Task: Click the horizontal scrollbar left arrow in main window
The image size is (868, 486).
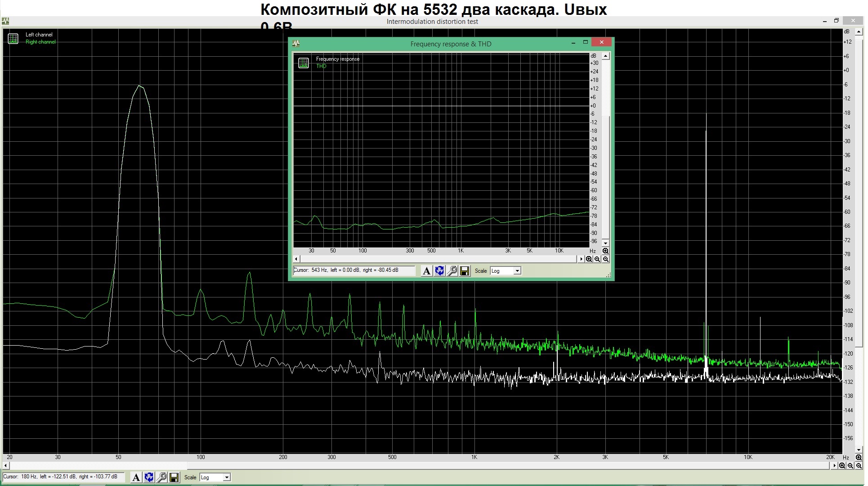Action: click(5, 466)
